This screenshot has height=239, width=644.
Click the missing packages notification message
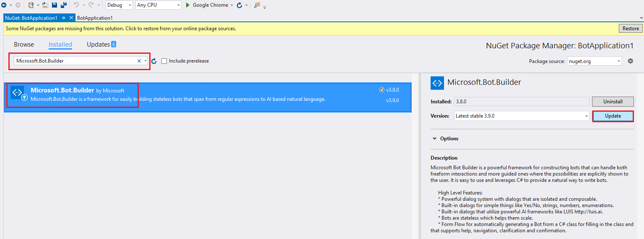(x=121, y=29)
